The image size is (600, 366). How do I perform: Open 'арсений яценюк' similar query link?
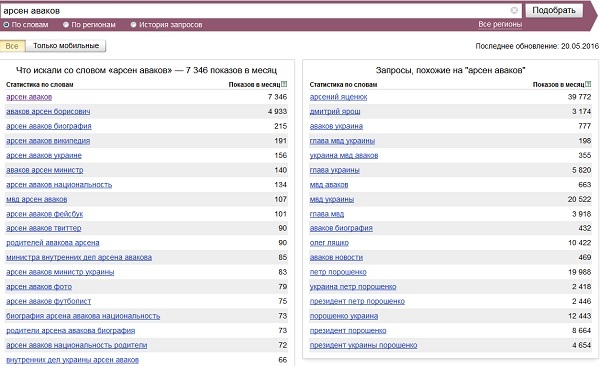pyautogui.click(x=338, y=97)
